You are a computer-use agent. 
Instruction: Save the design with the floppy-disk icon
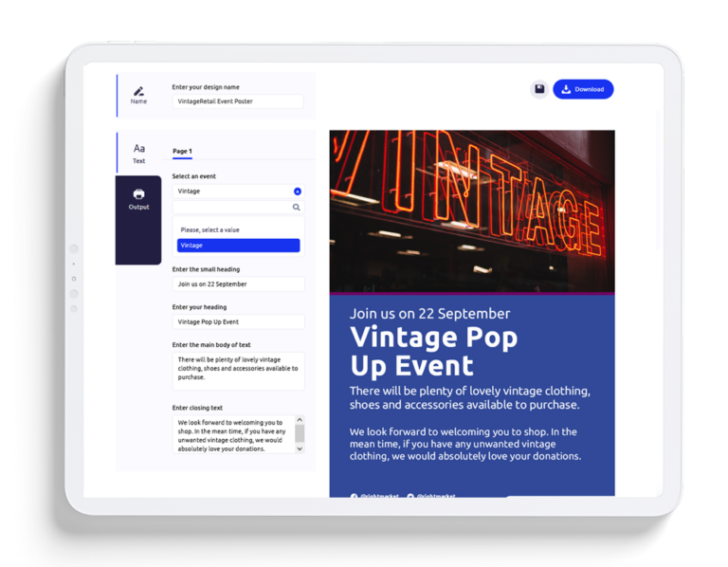[x=539, y=89]
